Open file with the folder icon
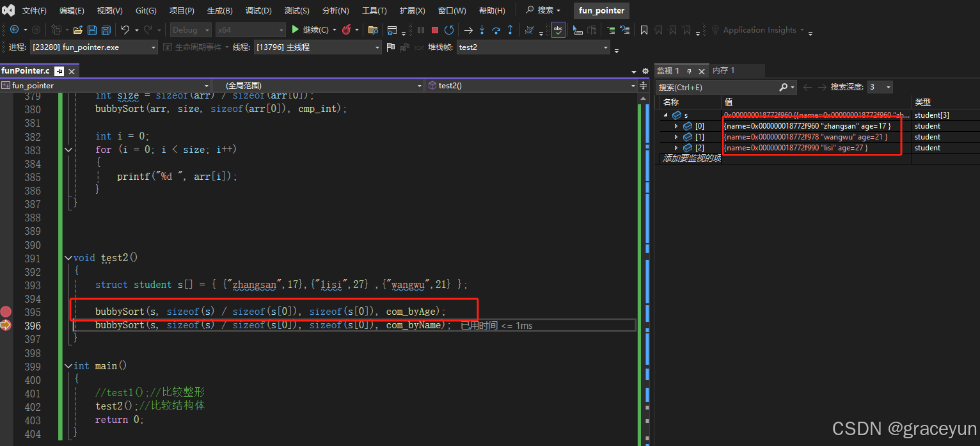This screenshot has width=980, height=446. pos(78,29)
